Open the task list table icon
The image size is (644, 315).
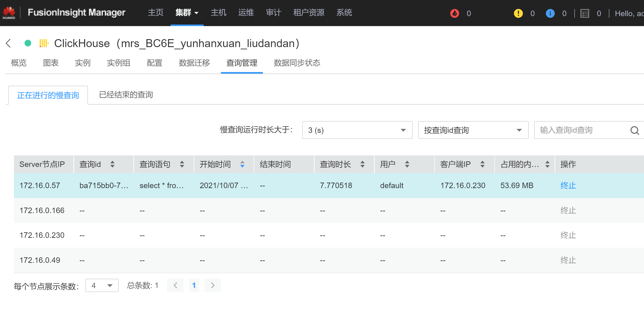click(x=585, y=13)
